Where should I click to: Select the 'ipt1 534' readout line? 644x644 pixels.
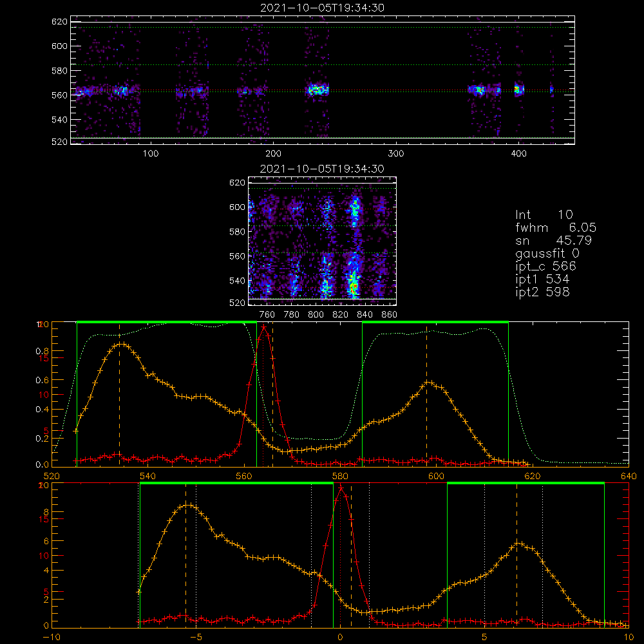(542, 279)
